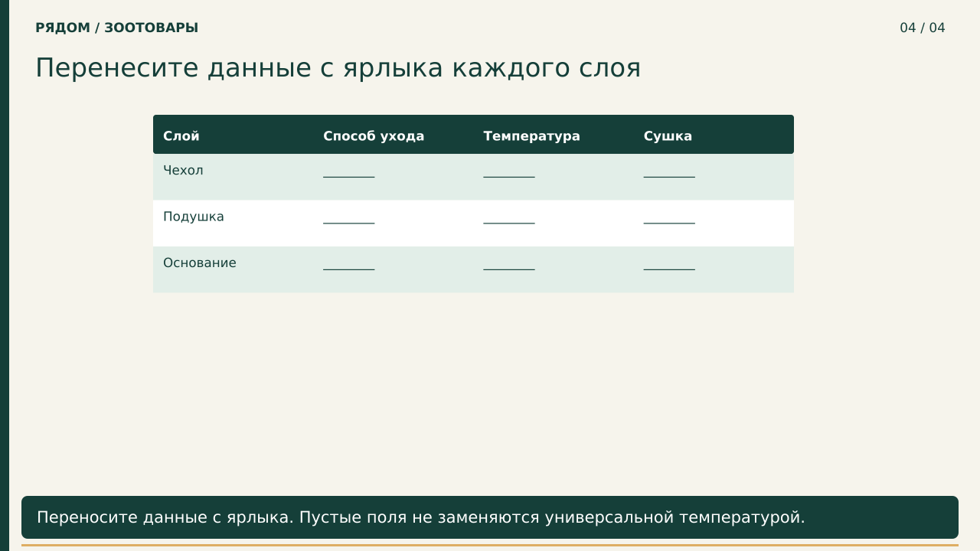This screenshot has height=551, width=980.
Task: Select the Основание row label
Action: (200, 262)
